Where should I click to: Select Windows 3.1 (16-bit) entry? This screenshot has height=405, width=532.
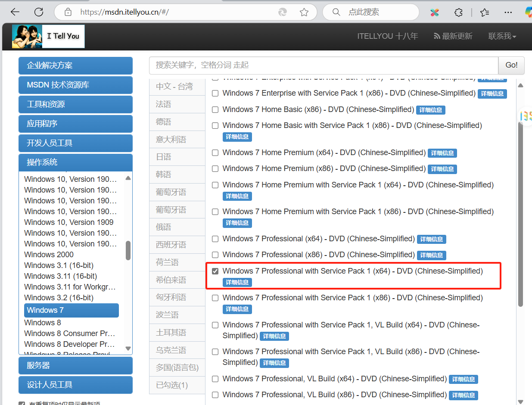[x=59, y=265]
